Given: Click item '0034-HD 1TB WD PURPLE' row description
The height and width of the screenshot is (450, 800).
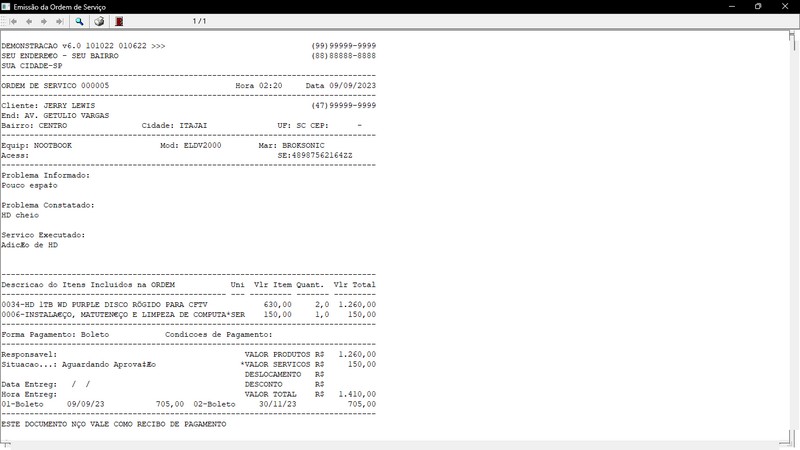Looking at the screenshot, I should 104,305.
